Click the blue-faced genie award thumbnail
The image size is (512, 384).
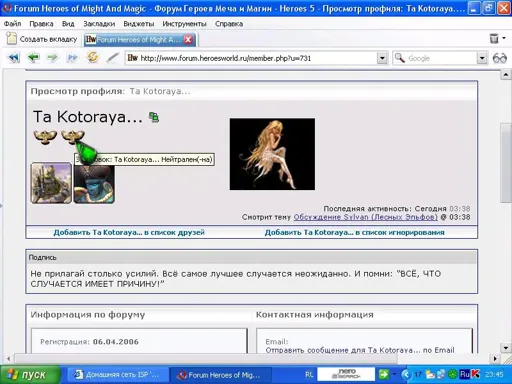tap(94, 184)
